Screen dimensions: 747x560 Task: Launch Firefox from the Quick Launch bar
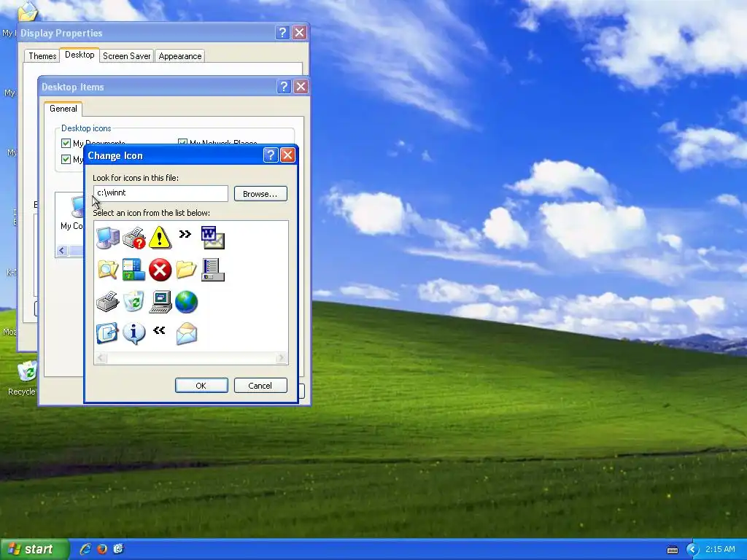click(102, 549)
